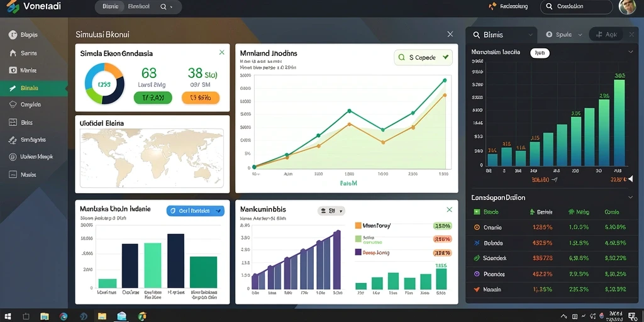The width and height of the screenshot is (644, 322).
Task: Launch File Explorer from the taskbar
Action: tap(45, 316)
